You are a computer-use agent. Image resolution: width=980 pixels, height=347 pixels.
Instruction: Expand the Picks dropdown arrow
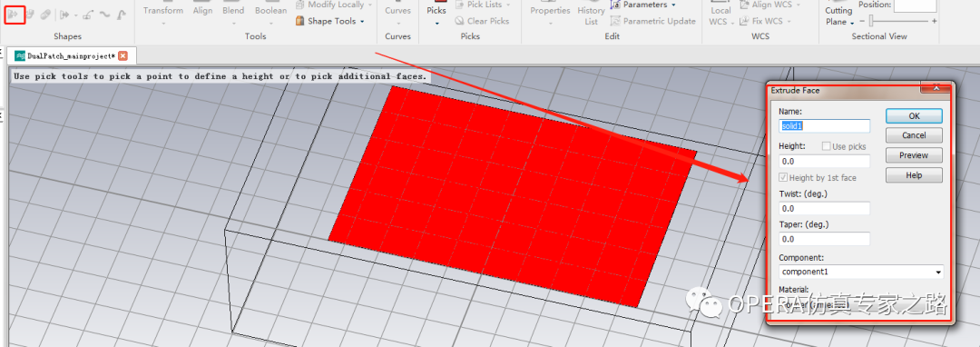tap(436, 24)
